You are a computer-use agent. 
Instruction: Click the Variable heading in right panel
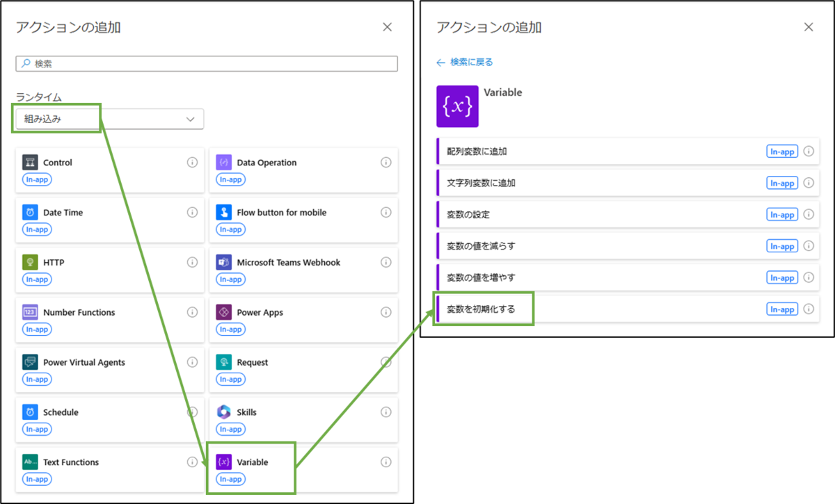point(502,92)
